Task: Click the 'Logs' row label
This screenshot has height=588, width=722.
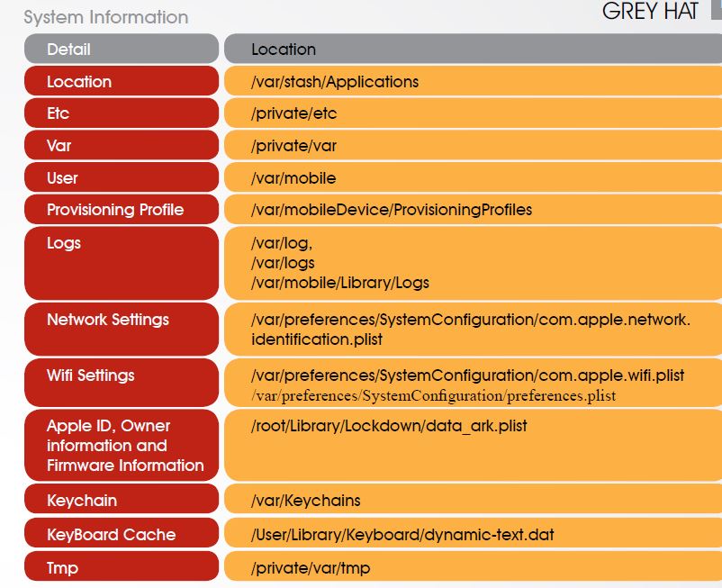Action: click(x=122, y=263)
